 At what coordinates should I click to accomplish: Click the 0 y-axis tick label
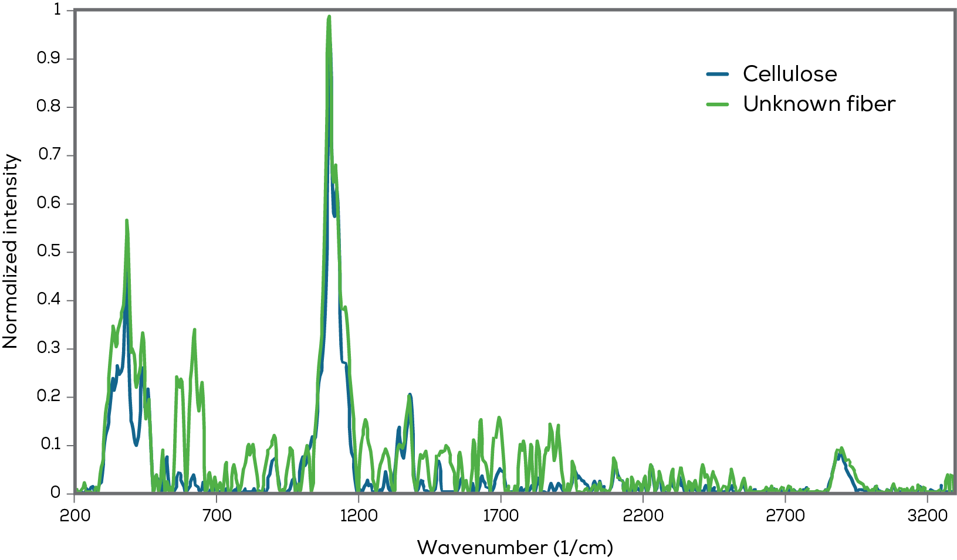click(x=56, y=493)
